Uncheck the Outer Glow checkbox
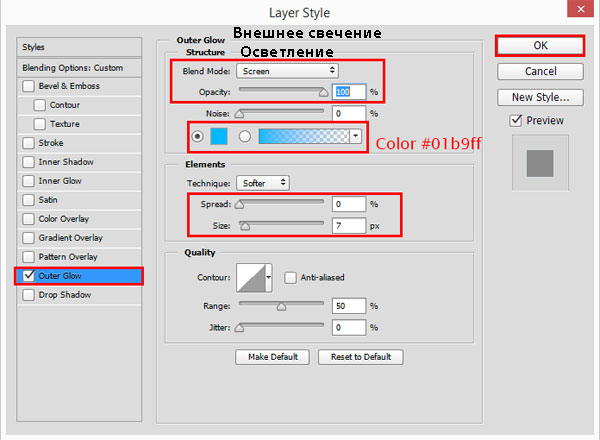This screenshot has height=440, width=600. [28, 276]
